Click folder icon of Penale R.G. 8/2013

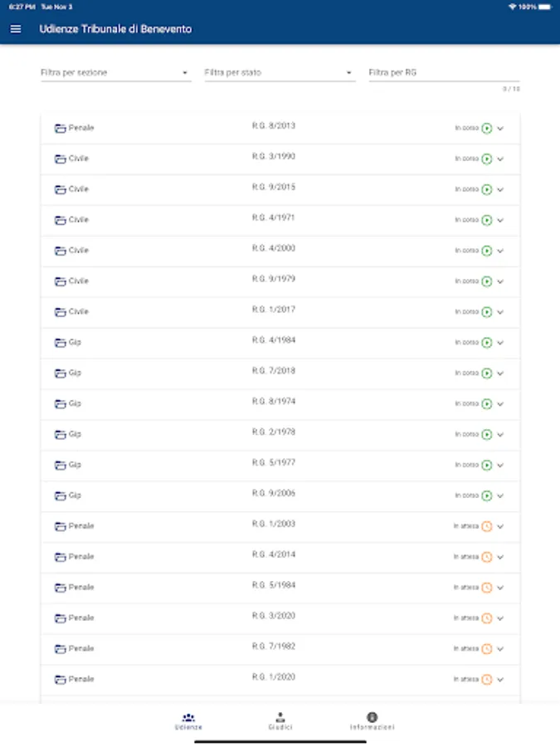coord(60,129)
